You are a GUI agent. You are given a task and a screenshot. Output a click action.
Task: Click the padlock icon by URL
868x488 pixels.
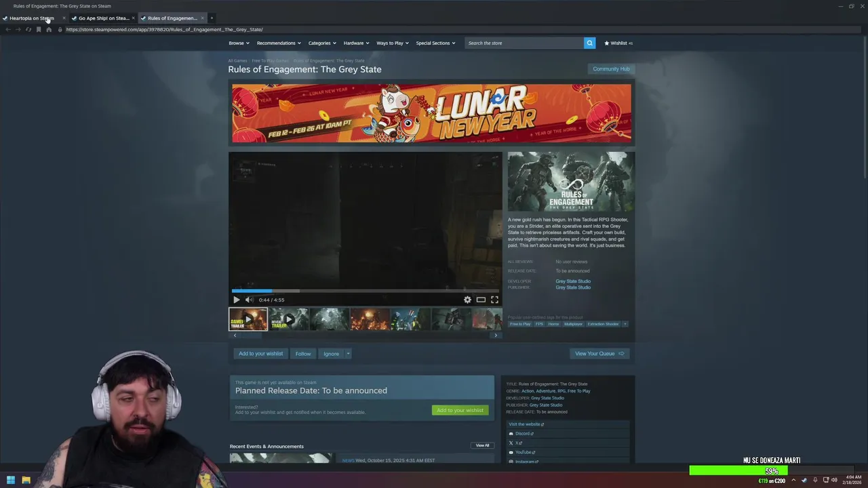(x=60, y=30)
